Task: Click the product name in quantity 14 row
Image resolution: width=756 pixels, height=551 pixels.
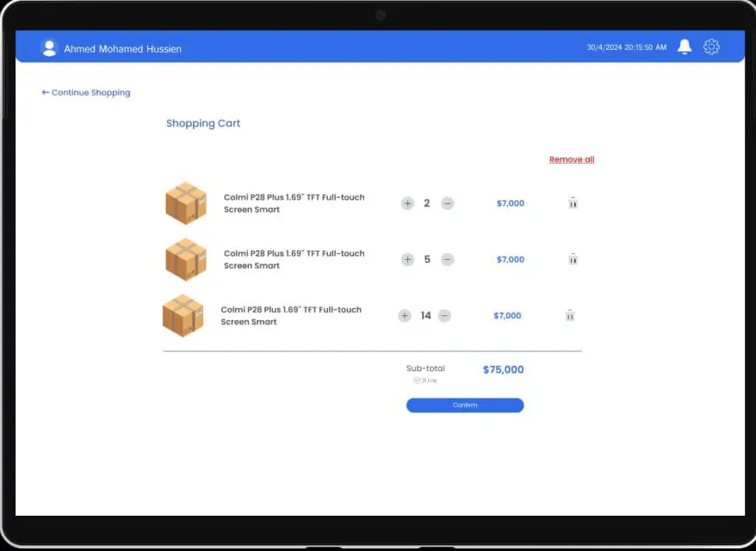Action: 291,316
